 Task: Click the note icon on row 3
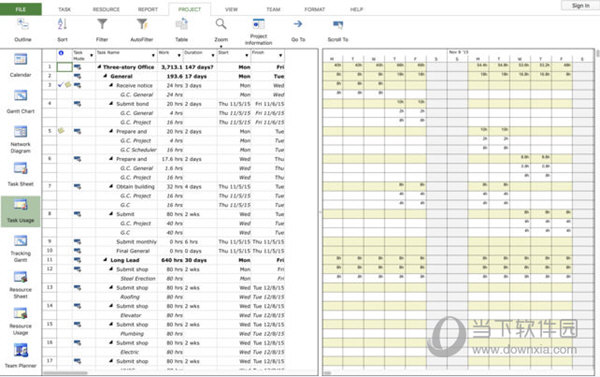coord(68,85)
